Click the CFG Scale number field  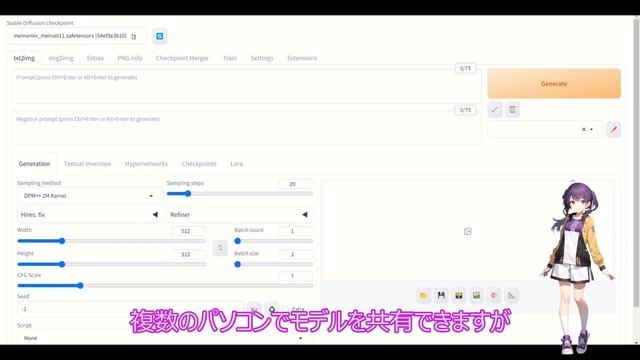pyautogui.click(x=296, y=276)
